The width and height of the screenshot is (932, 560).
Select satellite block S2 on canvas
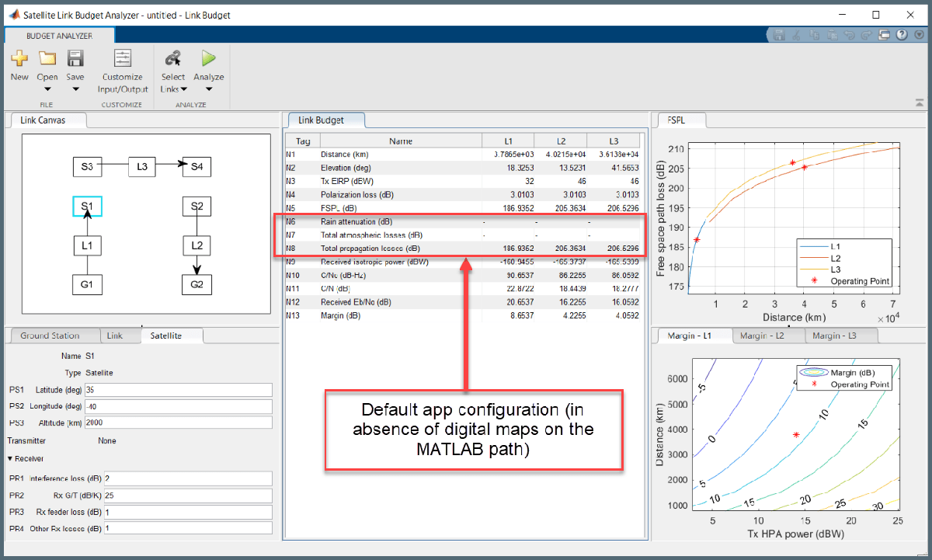coord(196,207)
